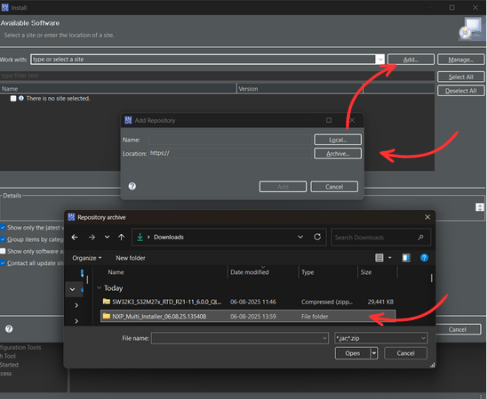487x399 pixels.
Task: Toggle checkbox for 'There is no site selected'
Action: pos(13,98)
